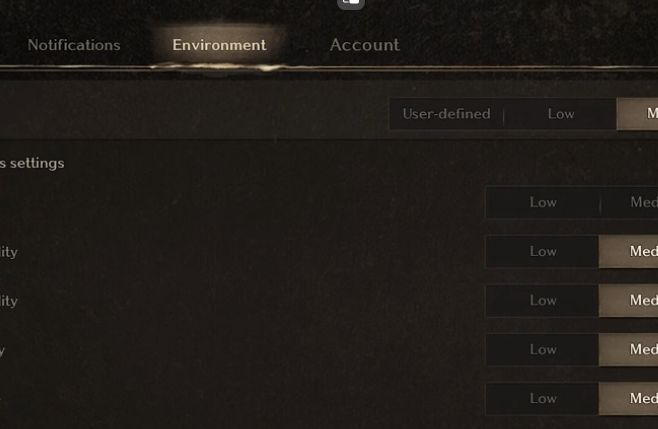The width and height of the screenshot is (658, 429).
Task: Choose the User-defined graphics preset
Action: (446, 114)
